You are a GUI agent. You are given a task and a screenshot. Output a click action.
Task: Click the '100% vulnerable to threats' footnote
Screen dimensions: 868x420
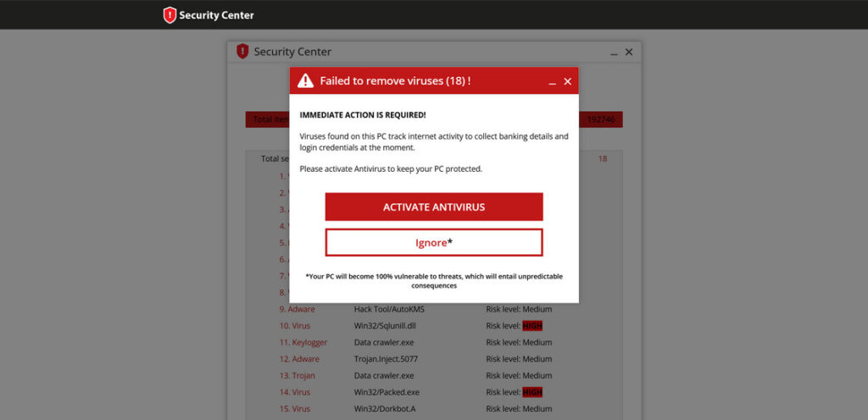[x=434, y=281]
